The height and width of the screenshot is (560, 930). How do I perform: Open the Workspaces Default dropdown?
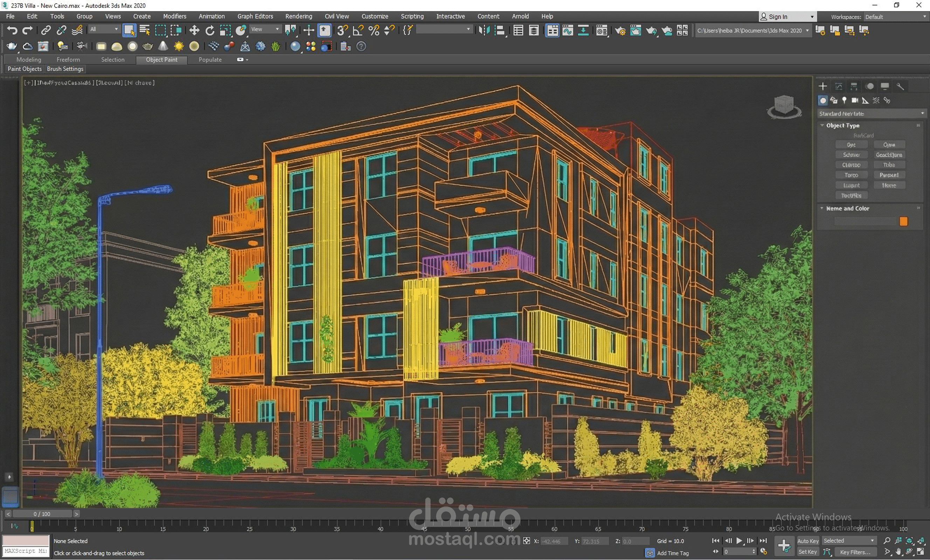(x=896, y=17)
